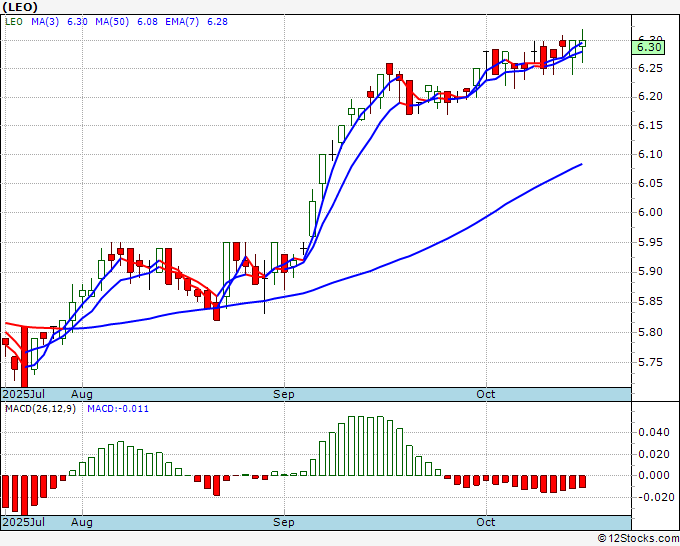Click the 6.10 price axis label
The width and height of the screenshot is (680, 546).
[651, 154]
